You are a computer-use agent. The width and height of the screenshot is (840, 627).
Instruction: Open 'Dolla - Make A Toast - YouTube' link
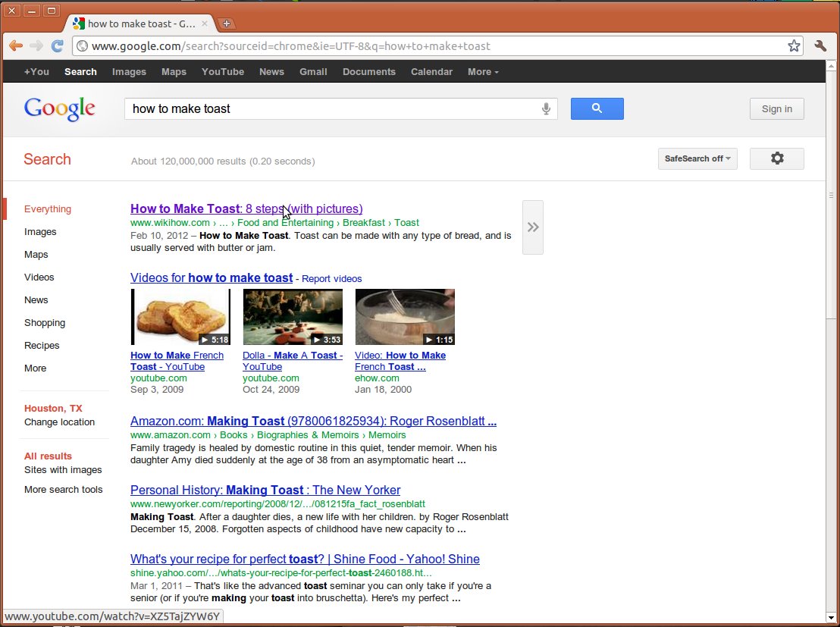click(x=293, y=361)
